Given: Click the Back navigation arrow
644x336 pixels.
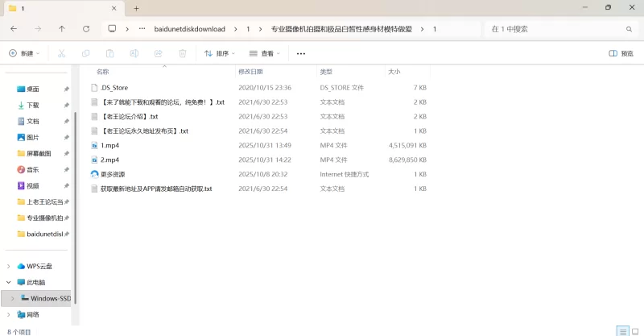Looking at the screenshot, I should pos(14,28).
